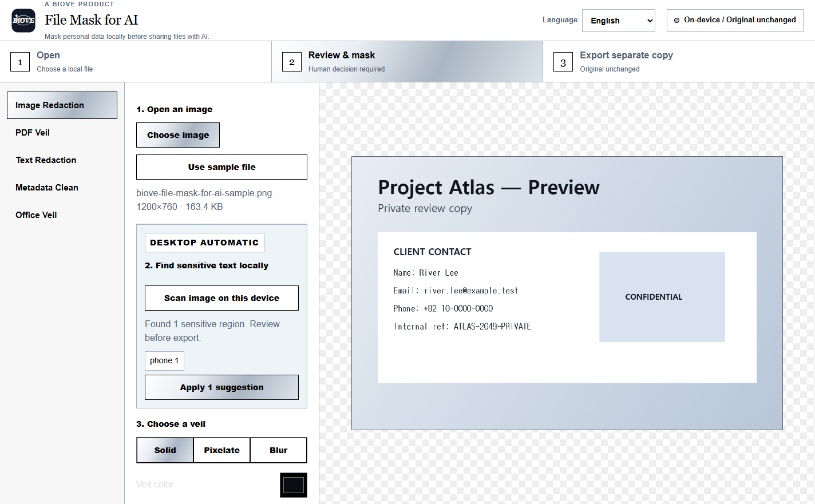Click the Name: River Lee line

click(x=426, y=273)
